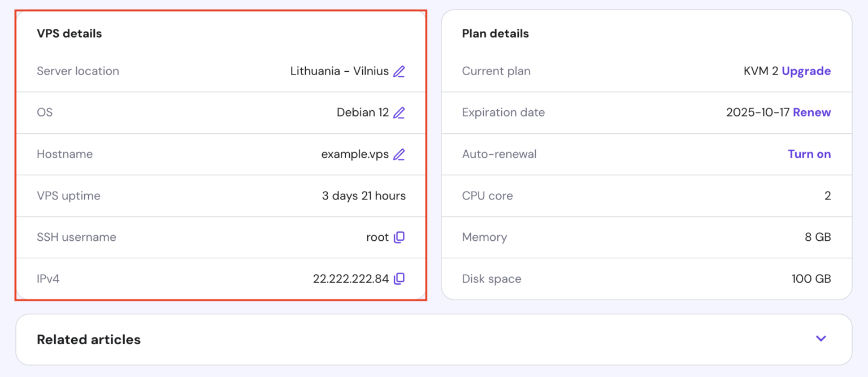868x377 pixels.
Task: Select the VPS details heading
Action: (x=69, y=33)
